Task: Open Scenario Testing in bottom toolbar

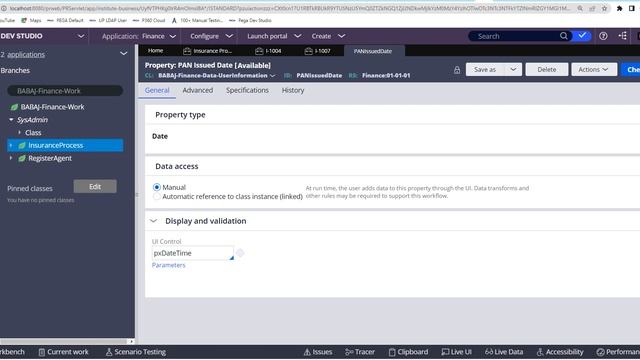Action: pyautogui.click(x=136, y=352)
